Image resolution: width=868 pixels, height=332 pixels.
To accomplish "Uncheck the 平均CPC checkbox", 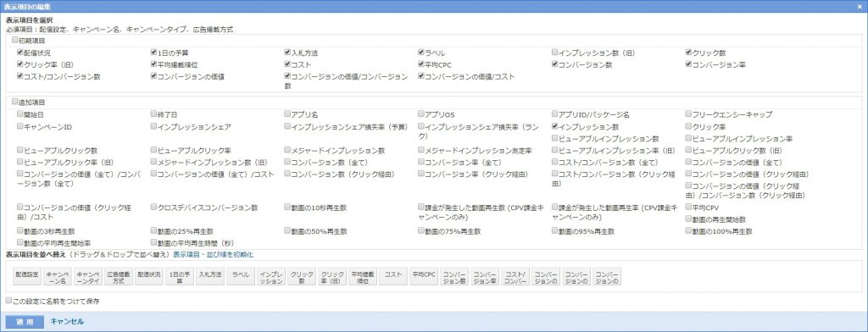I will [421, 64].
